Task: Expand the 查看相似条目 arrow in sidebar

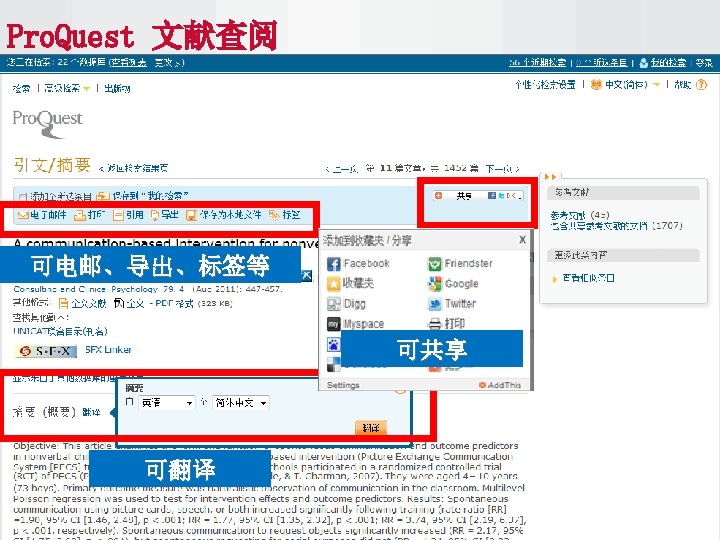Action: coord(555,279)
